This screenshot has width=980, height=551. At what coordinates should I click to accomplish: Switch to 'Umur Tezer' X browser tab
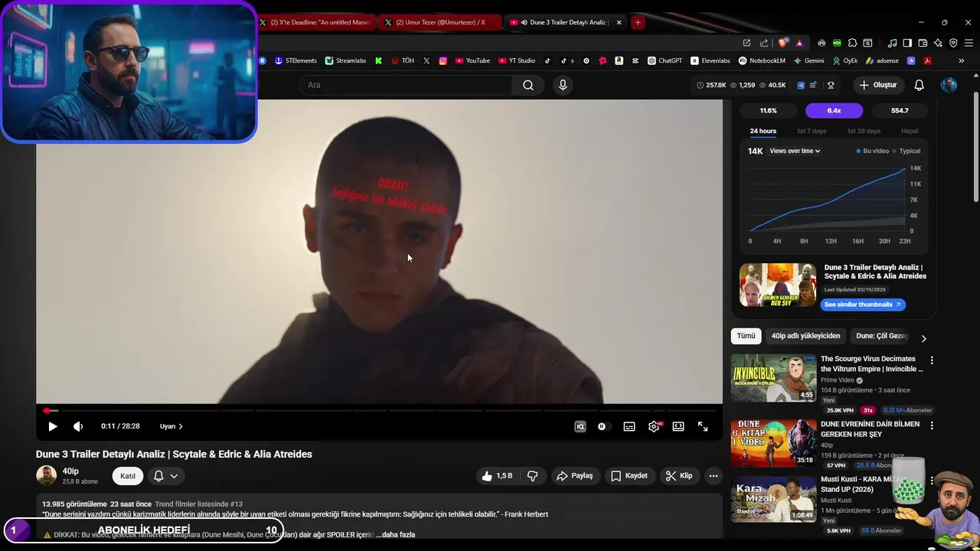point(440,22)
